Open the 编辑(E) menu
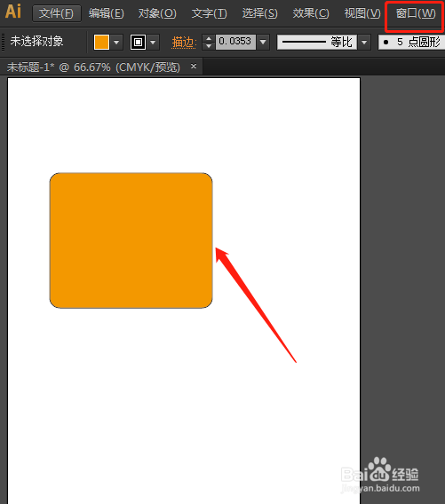 coord(107,13)
